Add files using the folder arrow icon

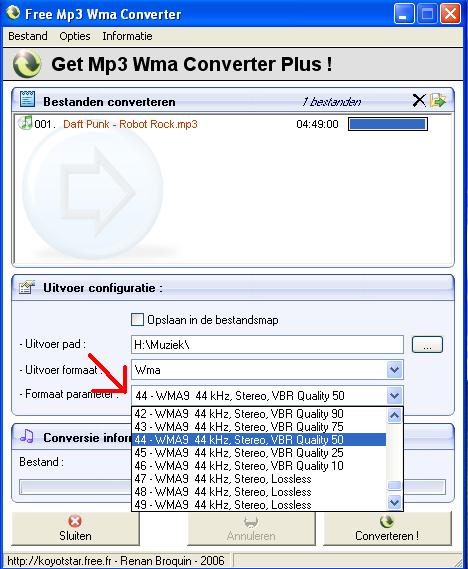(x=438, y=101)
